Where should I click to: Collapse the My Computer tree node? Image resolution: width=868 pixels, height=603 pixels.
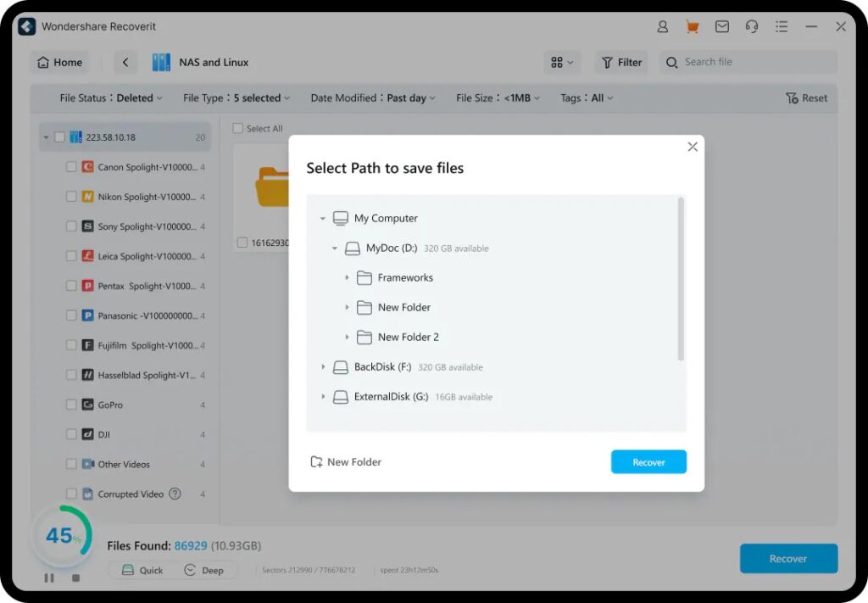tap(323, 219)
